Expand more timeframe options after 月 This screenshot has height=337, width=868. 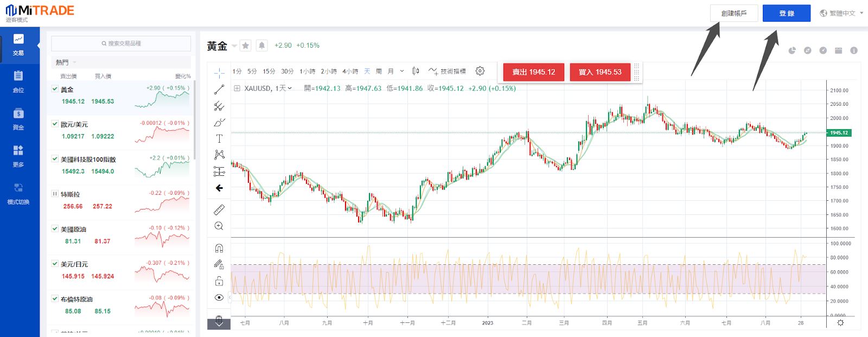pyautogui.click(x=402, y=71)
